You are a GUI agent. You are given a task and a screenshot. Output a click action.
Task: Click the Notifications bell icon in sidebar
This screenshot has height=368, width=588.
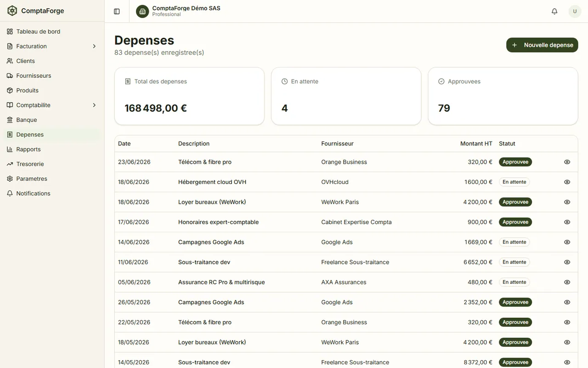[x=10, y=193]
